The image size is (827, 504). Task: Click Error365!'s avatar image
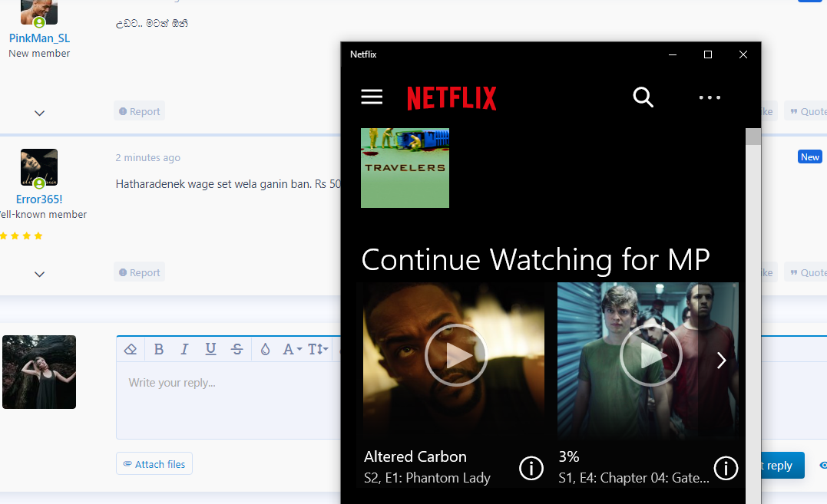tap(39, 167)
